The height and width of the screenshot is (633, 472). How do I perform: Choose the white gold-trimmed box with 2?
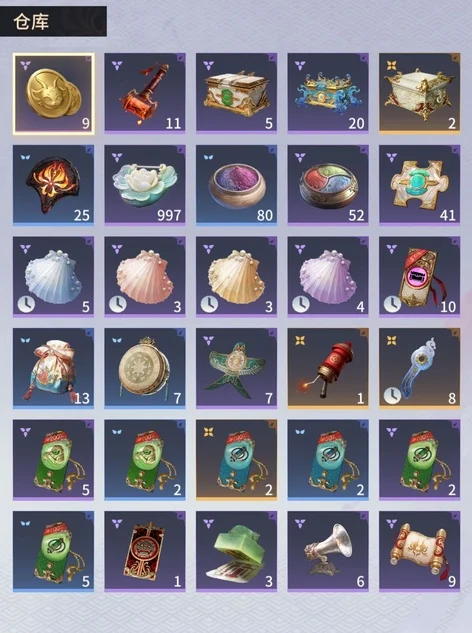pos(420,93)
